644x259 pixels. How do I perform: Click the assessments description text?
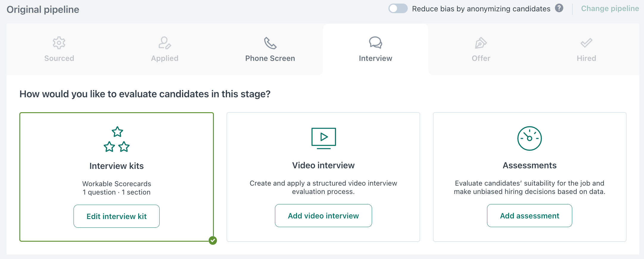coord(530,187)
